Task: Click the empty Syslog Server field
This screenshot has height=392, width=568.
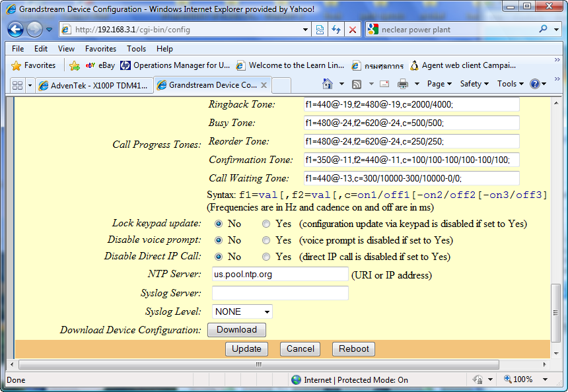Action: point(280,293)
